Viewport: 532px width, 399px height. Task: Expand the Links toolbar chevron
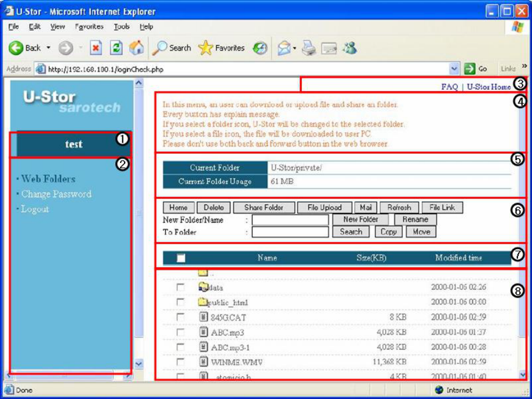coord(524,66)
